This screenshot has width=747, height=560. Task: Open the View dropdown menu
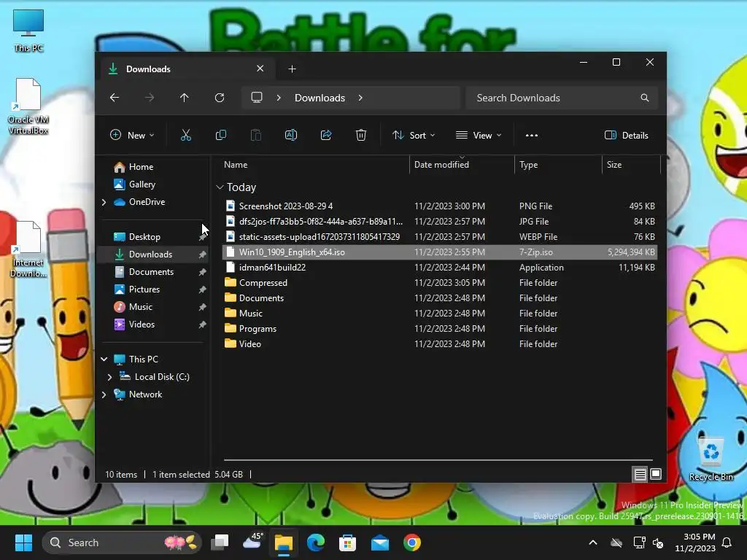(479, 135)
